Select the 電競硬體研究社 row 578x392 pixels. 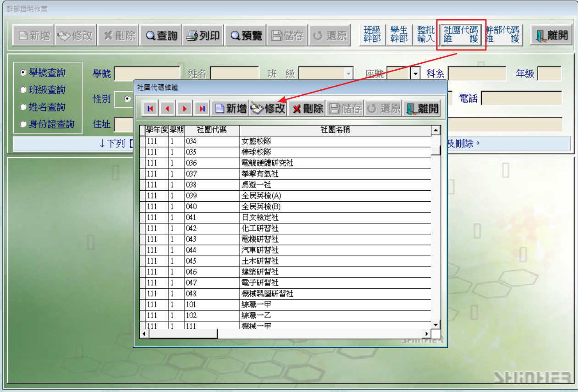pos(268,163)
